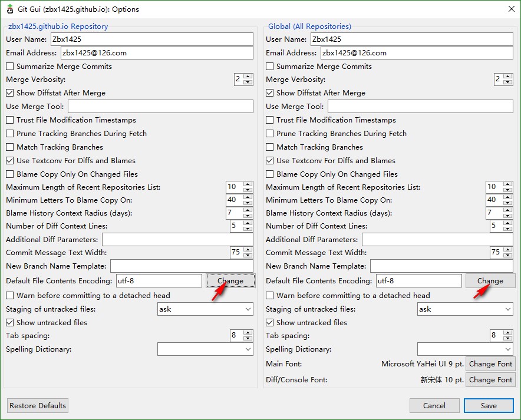The image size is (521, 420).
Task: Decrease Minimum Letters To Blame Copy On in repository panel
Action: tap(248, 203)
